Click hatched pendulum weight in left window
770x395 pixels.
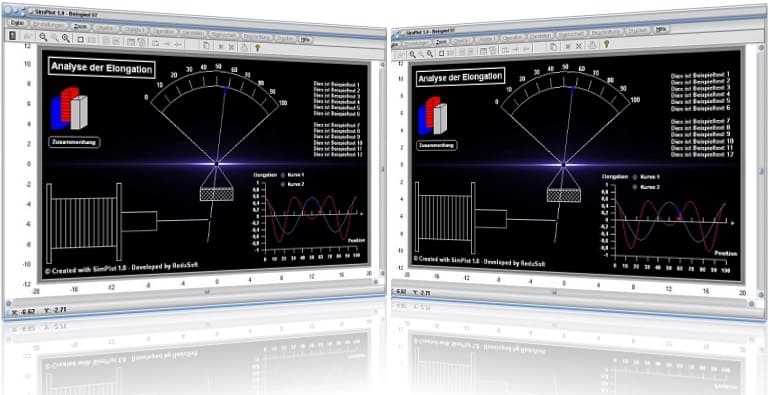pos(217,194)
